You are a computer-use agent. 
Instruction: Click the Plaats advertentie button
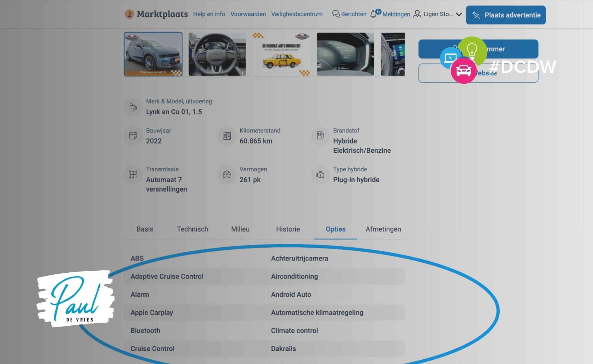click(x=506, y=15)
